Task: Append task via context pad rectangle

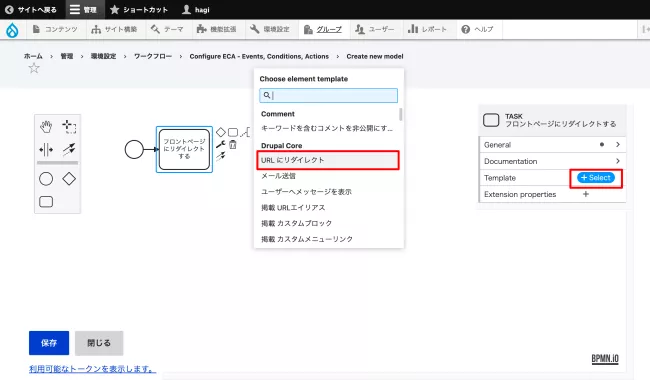Action: tap(233, 132)
